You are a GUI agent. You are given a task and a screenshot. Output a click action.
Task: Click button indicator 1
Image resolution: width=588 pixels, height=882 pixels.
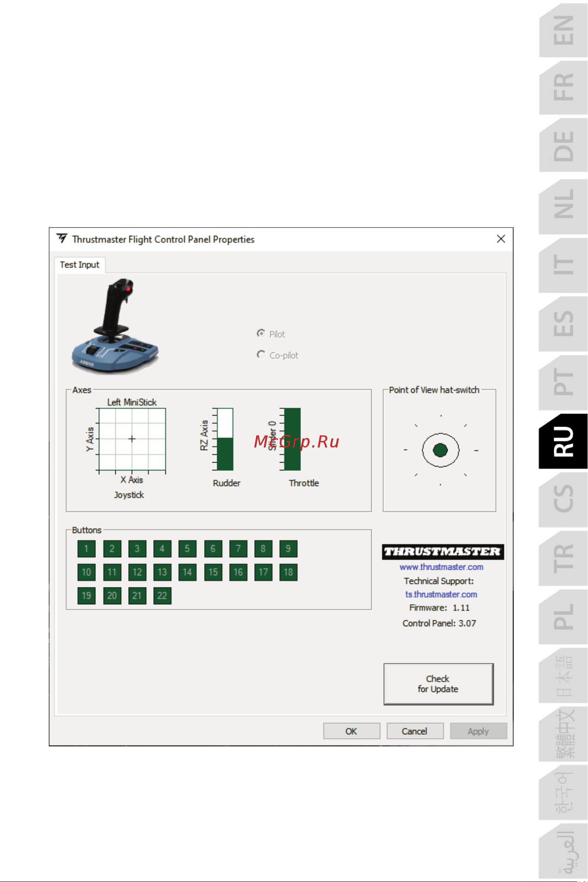(86, 549)
